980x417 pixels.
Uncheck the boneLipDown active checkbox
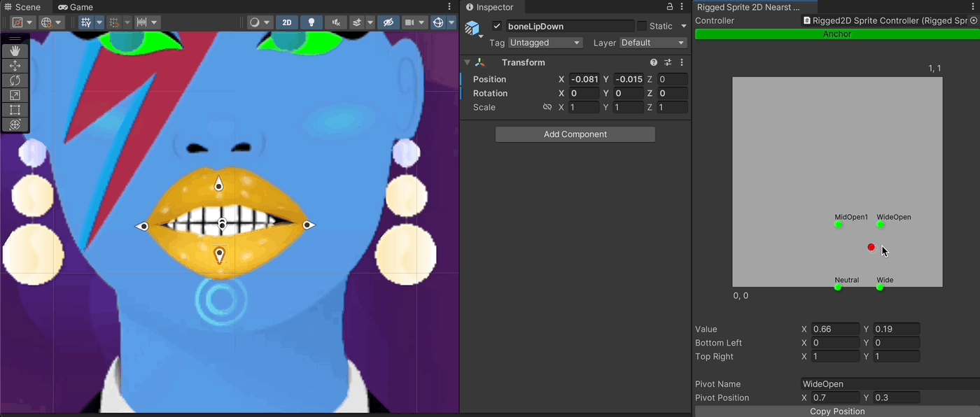(497, 26)
